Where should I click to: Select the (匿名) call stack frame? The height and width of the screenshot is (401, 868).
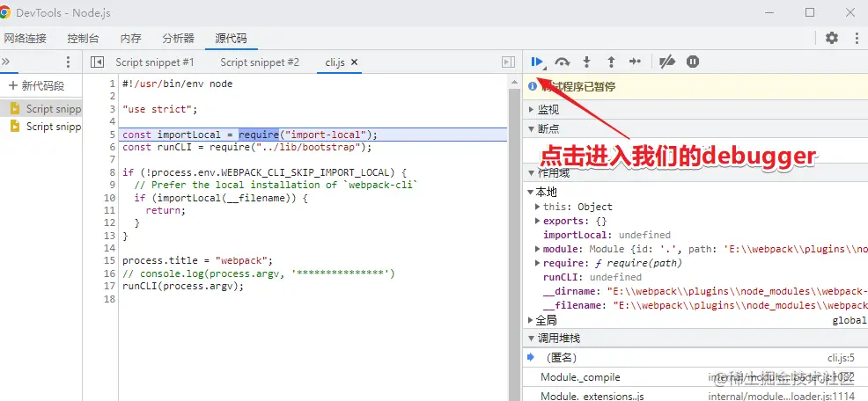(695, 357)
